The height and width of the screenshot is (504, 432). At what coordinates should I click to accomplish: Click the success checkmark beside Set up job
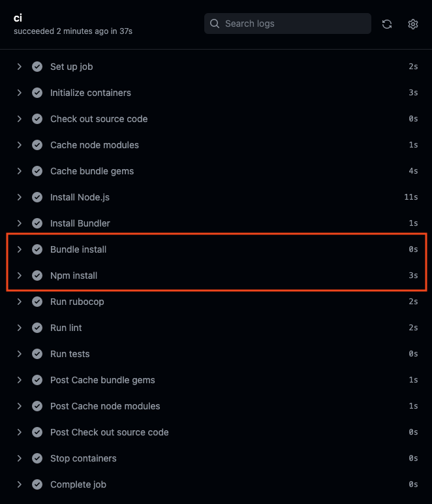pyautogui.click(x=37, y=67)
